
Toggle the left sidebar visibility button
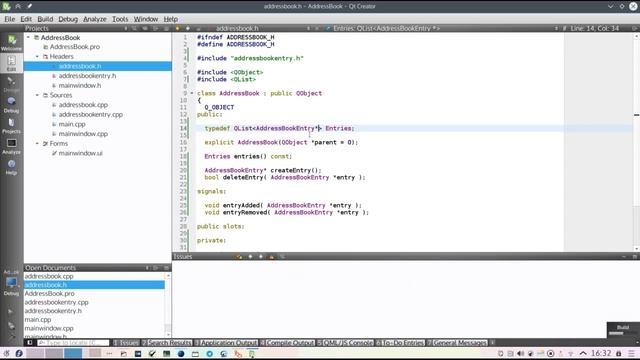pyautogui.click(x=29, y=343)
